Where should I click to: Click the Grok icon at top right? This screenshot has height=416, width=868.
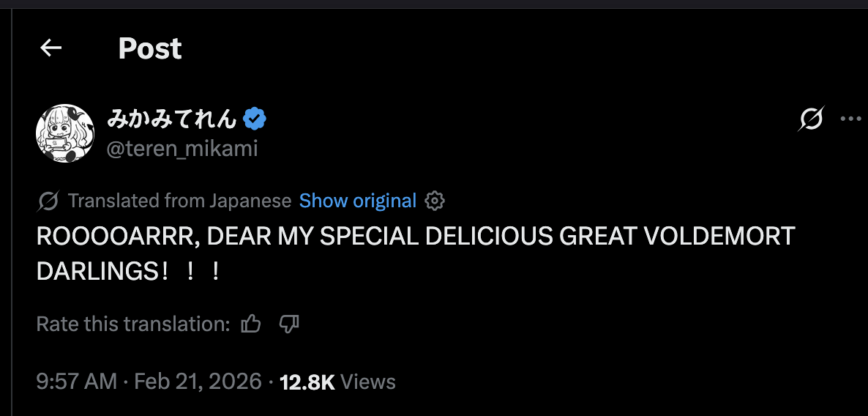click(x=811, y=119)
